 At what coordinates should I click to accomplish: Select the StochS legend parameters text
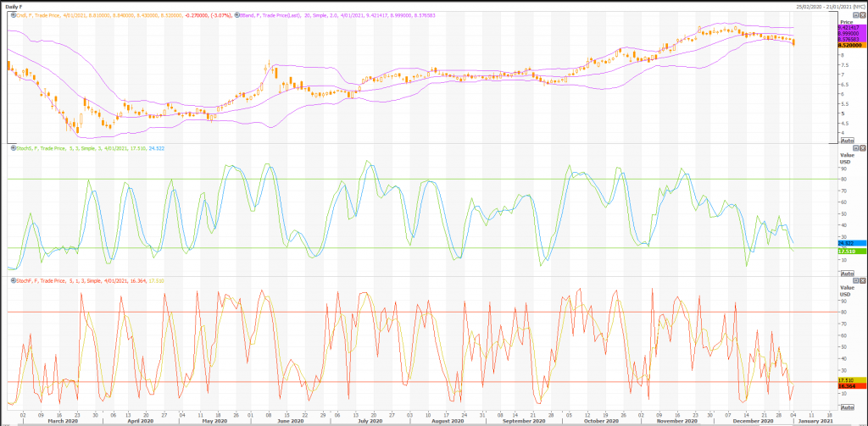pos(85,148)
